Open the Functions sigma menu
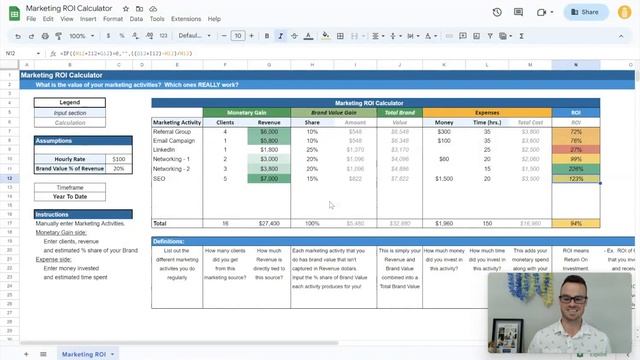640x360 pixels. click(521, 36)
